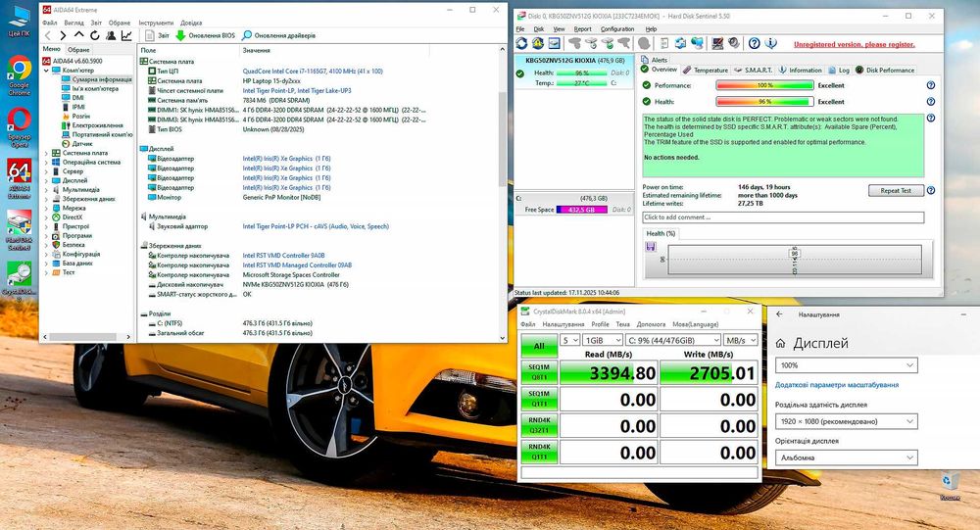Open Opera browser desktop shortcut
980x530 pixels.
[20, 127]
